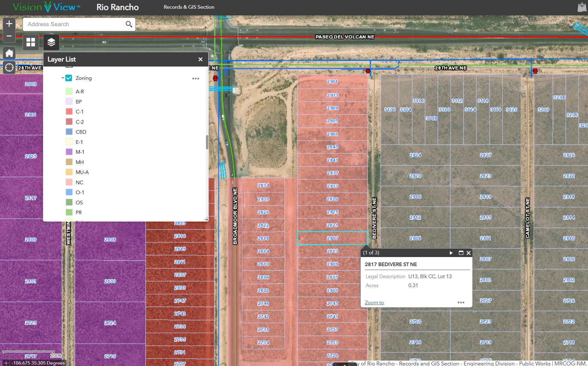Click the C-1 zoning color swatch
Image resolution: width=588 pixels, height=366 pixels.
coord(69,112)
